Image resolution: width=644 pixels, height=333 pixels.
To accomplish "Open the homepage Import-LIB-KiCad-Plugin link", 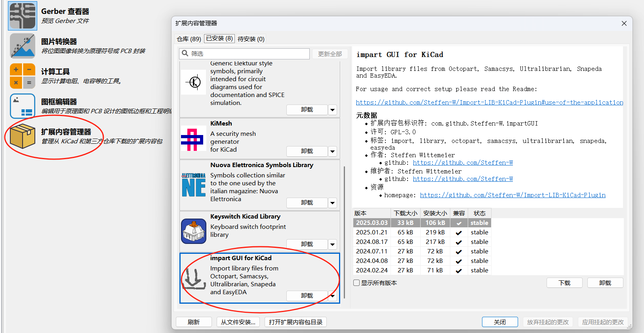I will point(513,195).
